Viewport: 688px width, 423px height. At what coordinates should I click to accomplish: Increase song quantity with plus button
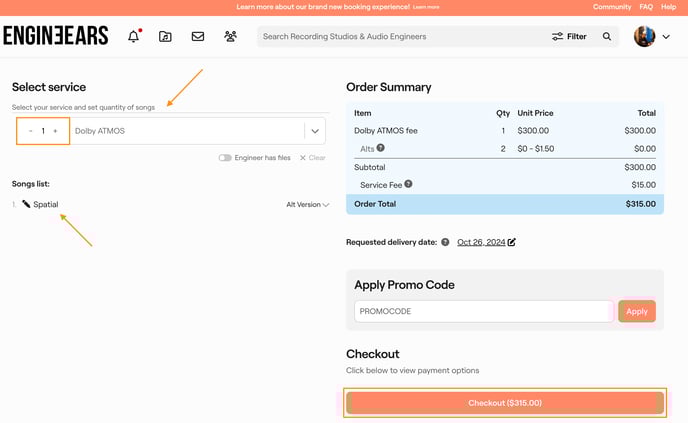click(55, 131)
